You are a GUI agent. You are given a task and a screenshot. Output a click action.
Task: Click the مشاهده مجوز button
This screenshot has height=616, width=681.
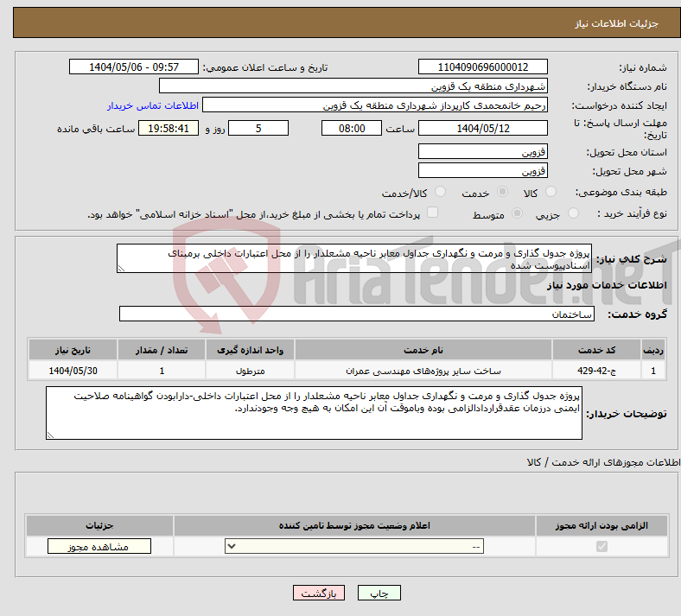tap(99, 547)
